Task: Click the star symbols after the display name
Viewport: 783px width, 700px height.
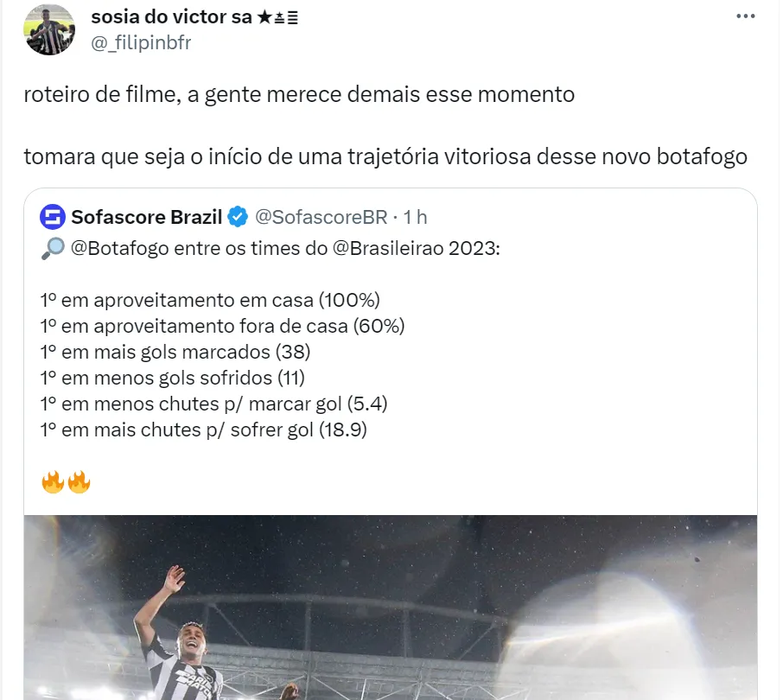Action: coord(277,18)
